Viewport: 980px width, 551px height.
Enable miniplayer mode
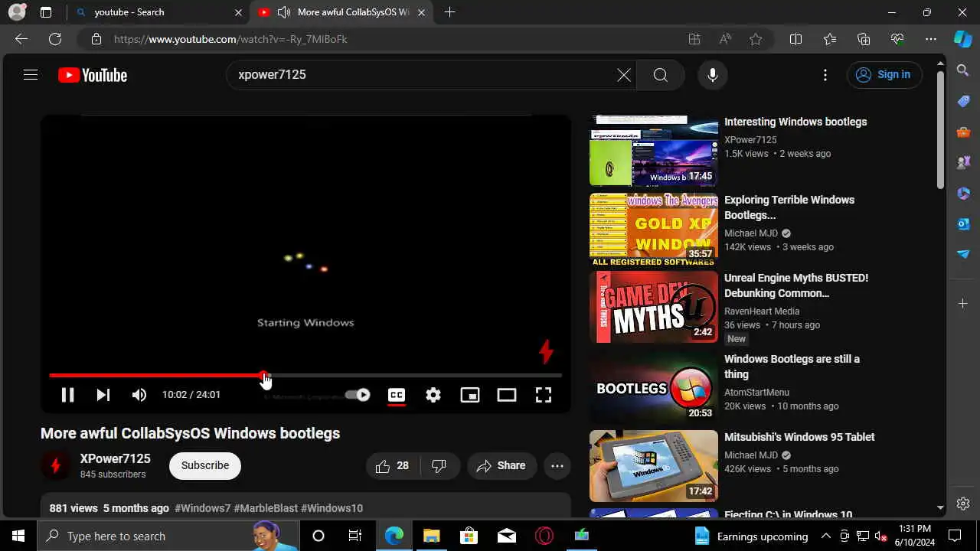pyautogui.click(x=470, y=395)
